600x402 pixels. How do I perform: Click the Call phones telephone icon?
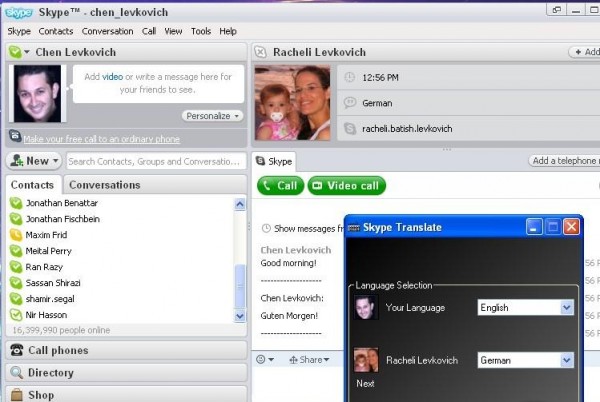[16, 350]
